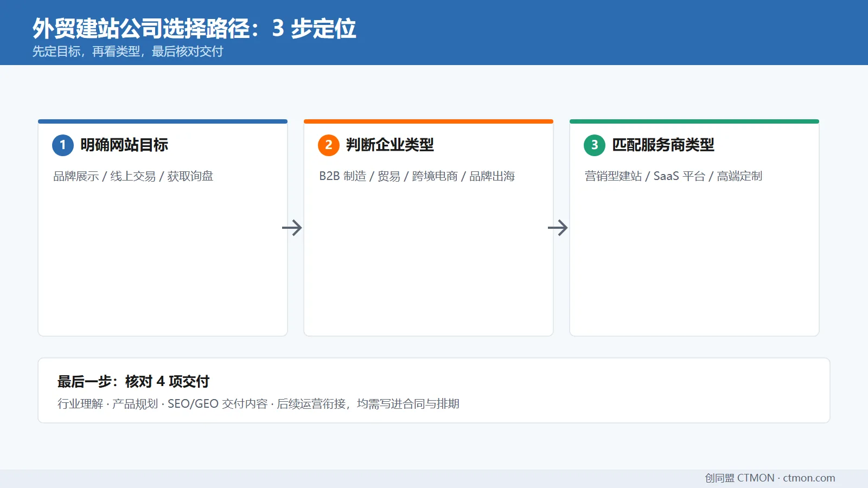This screenshot has width=868, height=488.
Task: Click the heading 最后一步：核对 4 项交付
Action: point(133,382)
